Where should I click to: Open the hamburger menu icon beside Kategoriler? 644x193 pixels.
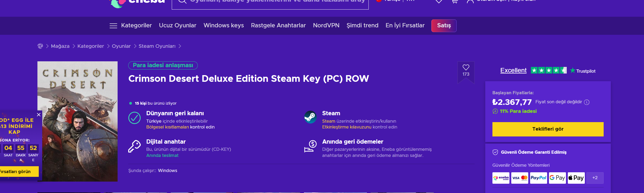[x=113, y=26]
